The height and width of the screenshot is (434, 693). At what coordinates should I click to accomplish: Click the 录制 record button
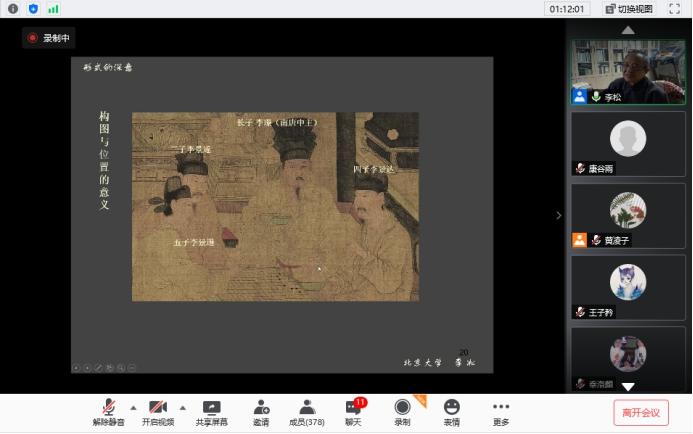tap(402, 412)
